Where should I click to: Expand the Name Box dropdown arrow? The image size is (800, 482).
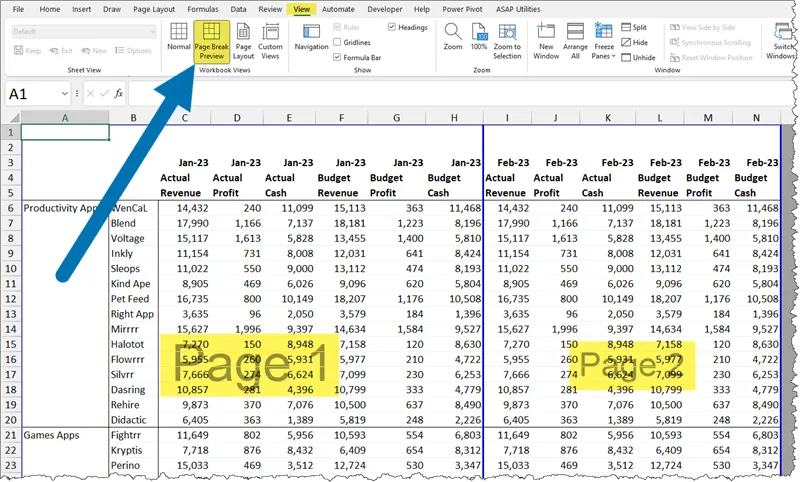tap(65, 93)
